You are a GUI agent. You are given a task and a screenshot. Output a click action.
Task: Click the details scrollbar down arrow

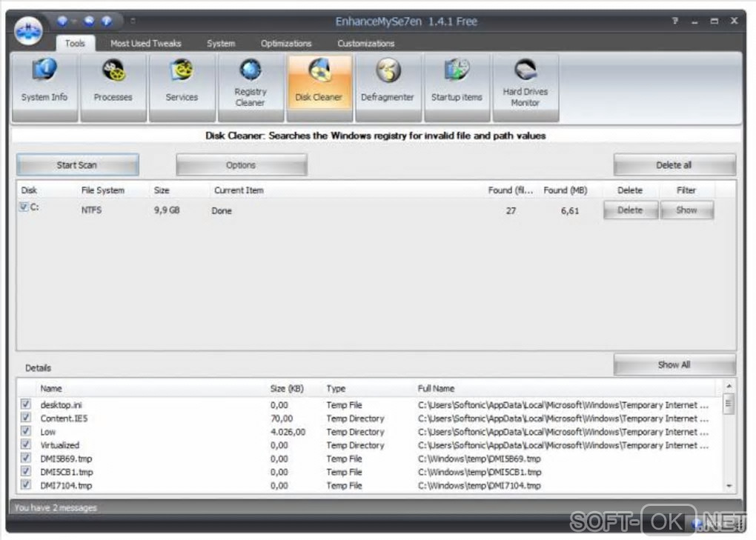click(x=729, y=486)
